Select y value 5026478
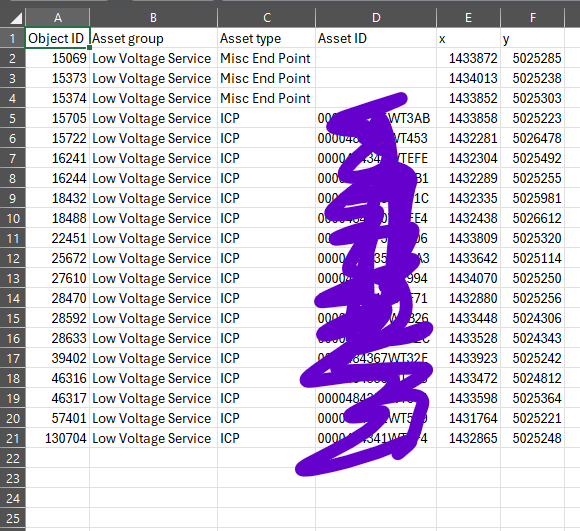Image resolution: width=580 pixels, height=531 pixels. coord(533,138)
